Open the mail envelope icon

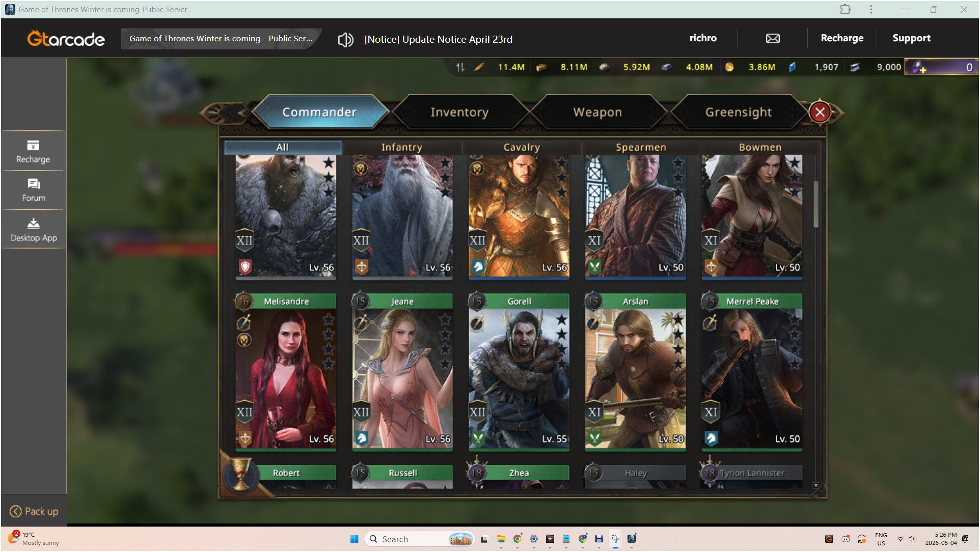pos(773,39)
